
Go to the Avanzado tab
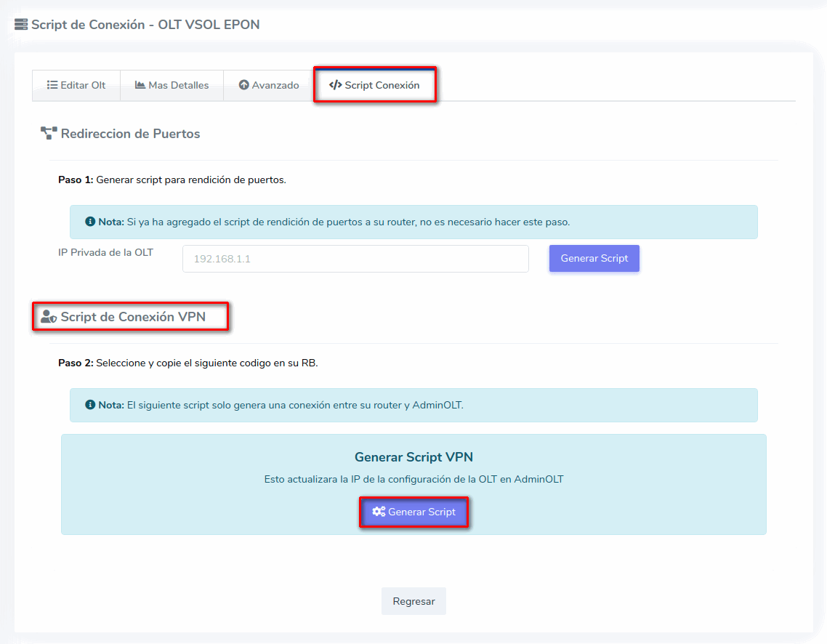(269, 85)
